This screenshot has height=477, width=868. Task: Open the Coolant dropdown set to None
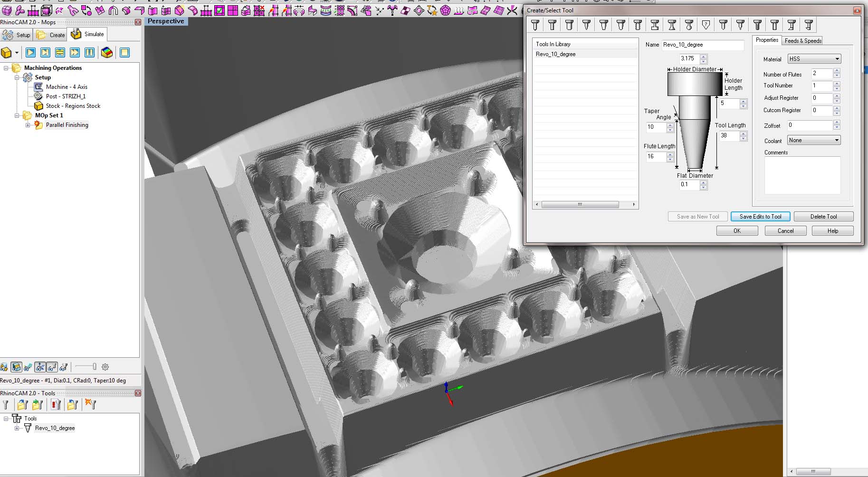(x=814, y=140)
